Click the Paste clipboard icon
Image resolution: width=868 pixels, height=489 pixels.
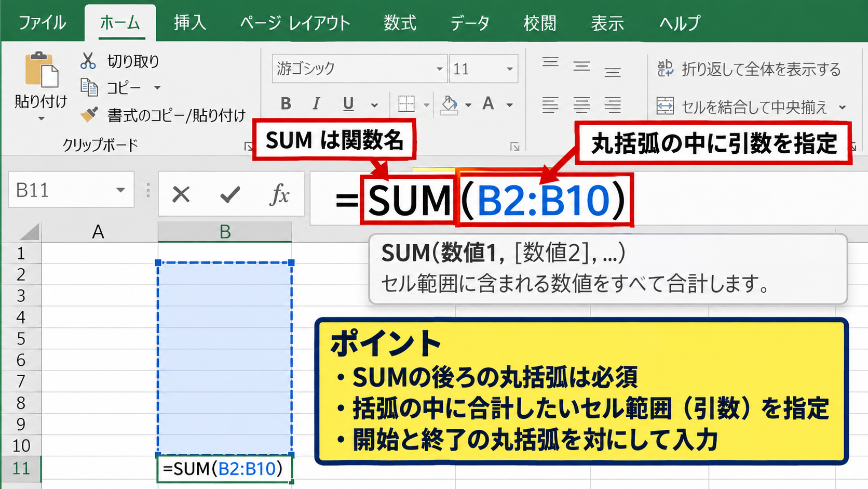[42, 70]
